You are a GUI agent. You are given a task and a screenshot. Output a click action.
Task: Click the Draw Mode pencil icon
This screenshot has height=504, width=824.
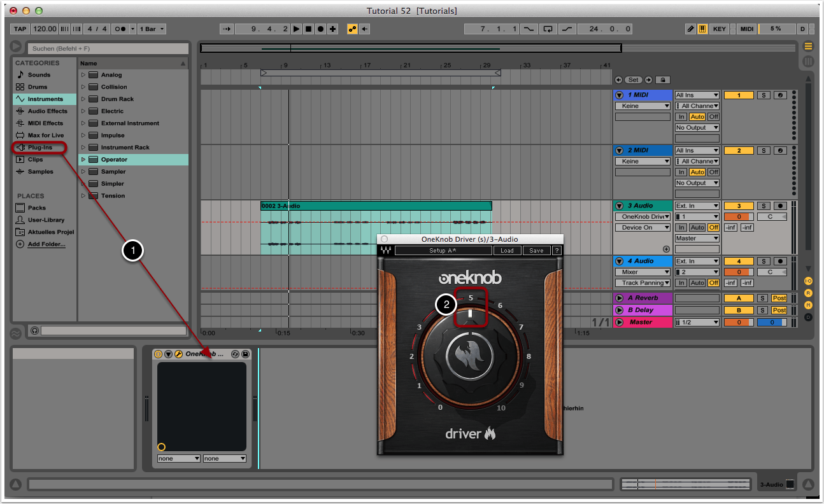691,29
